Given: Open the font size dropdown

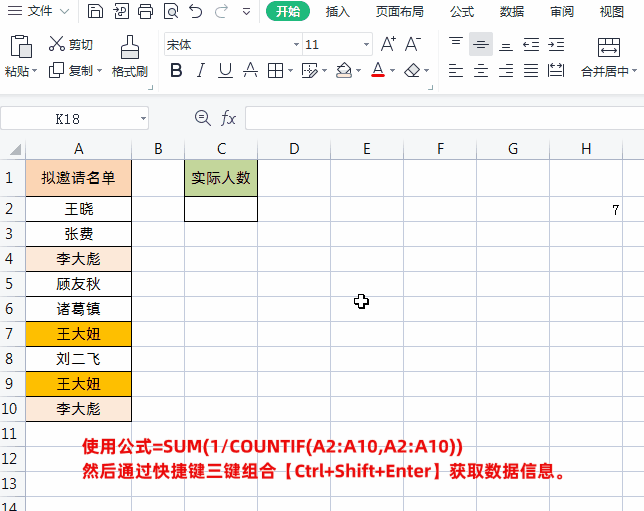Looking at the screenshot, I should pyautogui.click(x=366, y=44).
